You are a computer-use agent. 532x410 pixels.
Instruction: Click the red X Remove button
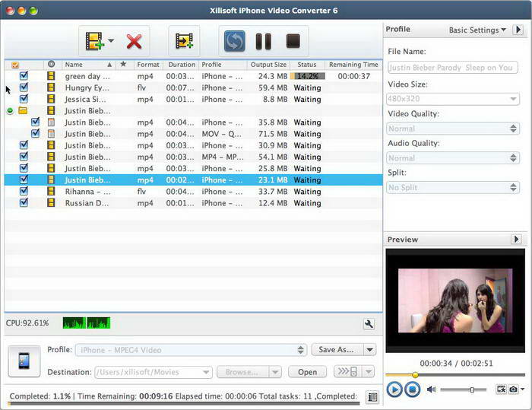tap(134, 41)
